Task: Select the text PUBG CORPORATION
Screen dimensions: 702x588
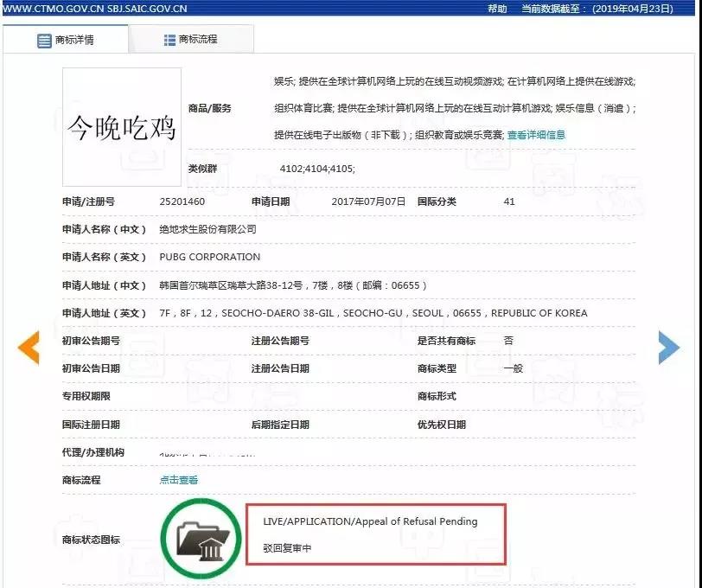Action: [x=209, y=257]
